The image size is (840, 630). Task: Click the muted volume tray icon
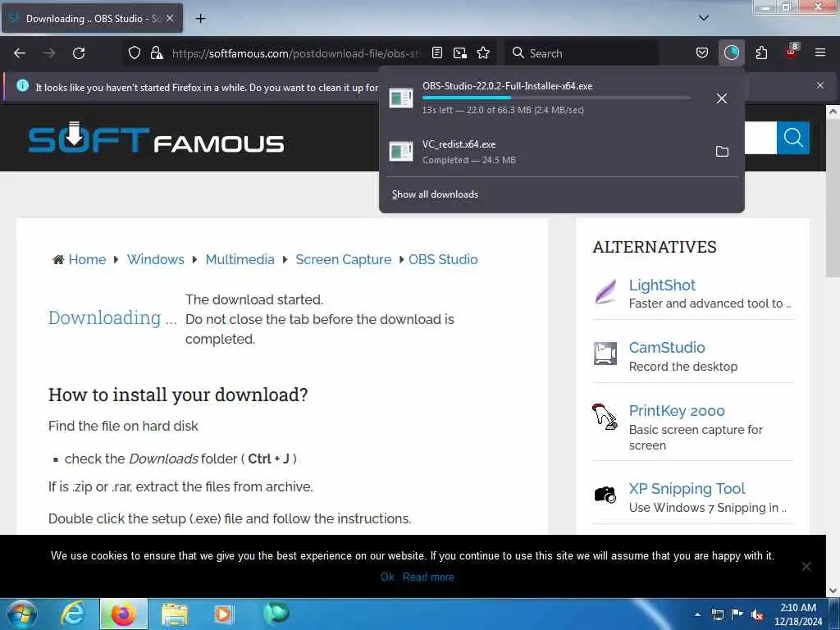pos(757,614)
